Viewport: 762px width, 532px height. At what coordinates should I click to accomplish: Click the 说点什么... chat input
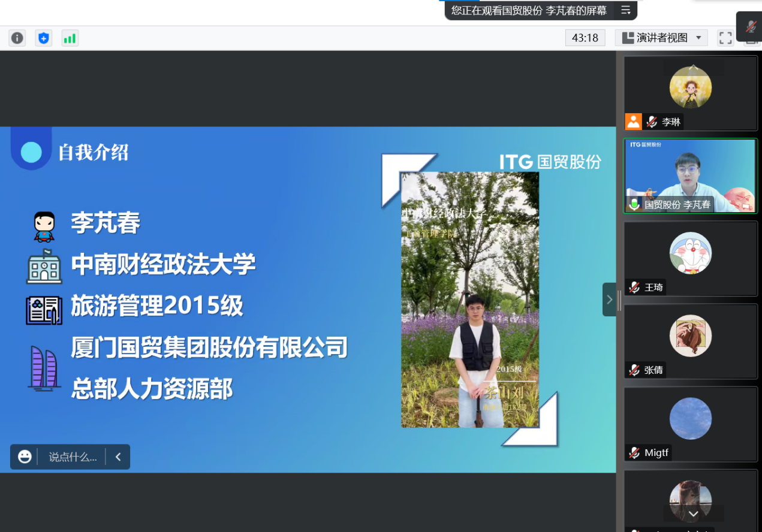(73, 457)
